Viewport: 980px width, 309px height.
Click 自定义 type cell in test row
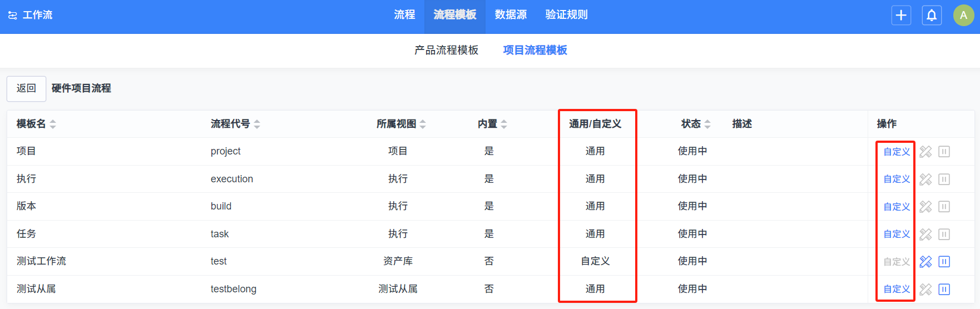pos(595,261)
